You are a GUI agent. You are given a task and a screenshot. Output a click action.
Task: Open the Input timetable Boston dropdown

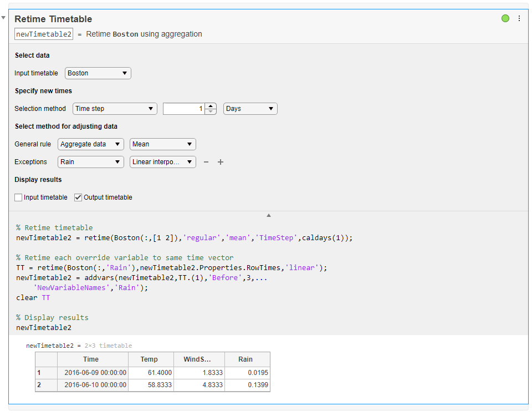98,73
